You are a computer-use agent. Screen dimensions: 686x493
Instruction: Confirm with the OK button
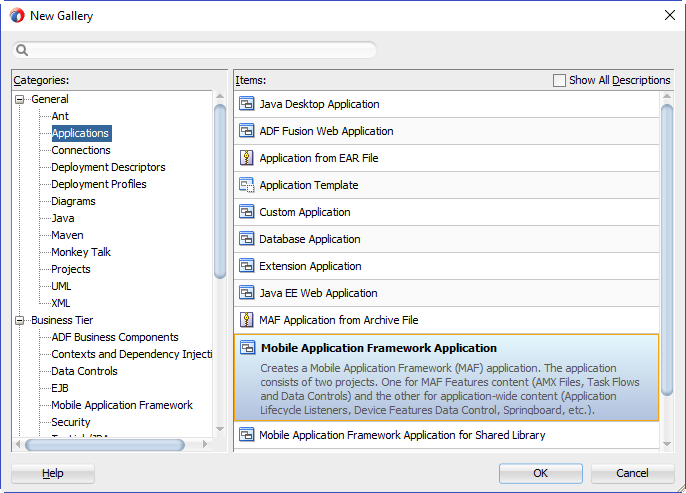[x=541, y=473]
